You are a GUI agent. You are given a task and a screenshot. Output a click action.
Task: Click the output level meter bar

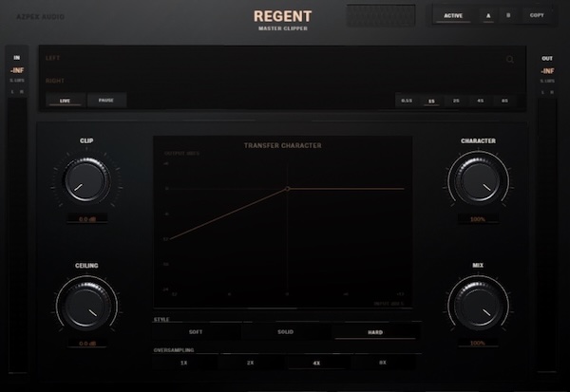[x=547, y=234]
